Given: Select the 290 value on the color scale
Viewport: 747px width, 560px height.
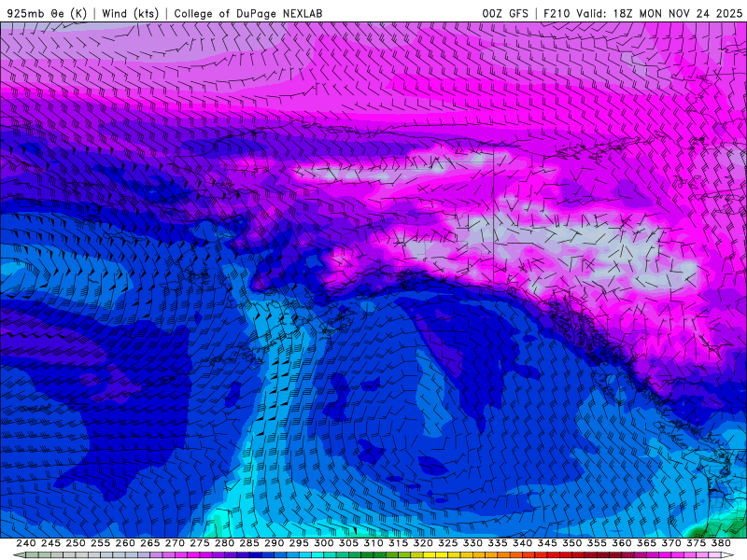Looking at the screenshot, I should click(274, 543).
